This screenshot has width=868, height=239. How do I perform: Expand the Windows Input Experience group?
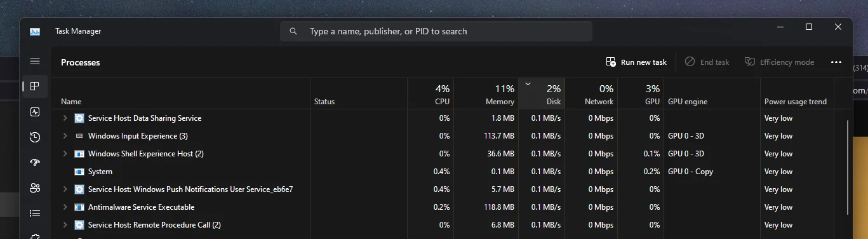pos(64,136)
